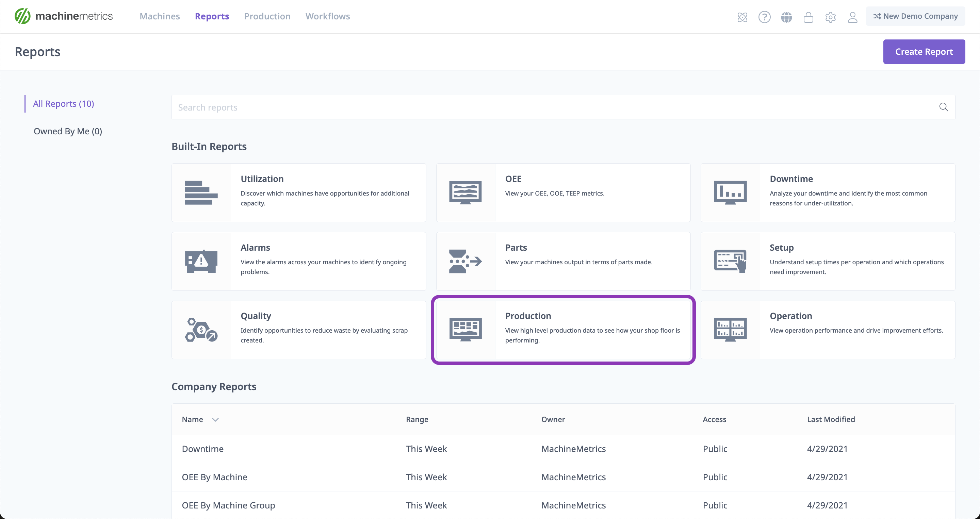Image resolution: width=980 pixels, height=519 pixels.
Task: Click MachineMetrics owner in OEE By Machine row
Action: 573,477
